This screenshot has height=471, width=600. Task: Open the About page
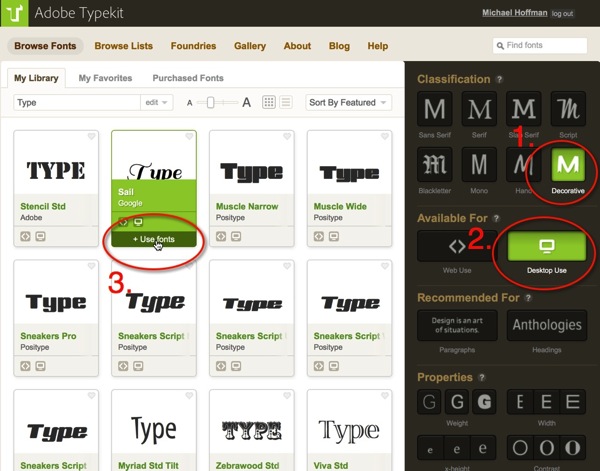297,46
